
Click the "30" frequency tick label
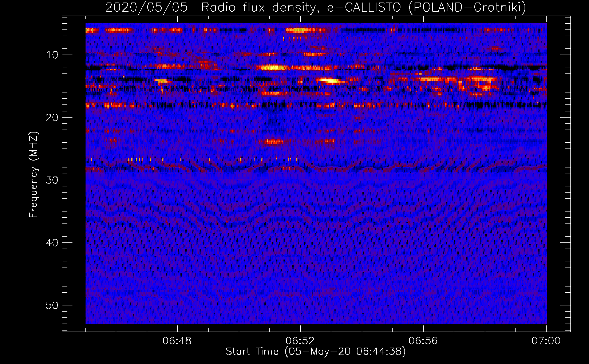52,180
